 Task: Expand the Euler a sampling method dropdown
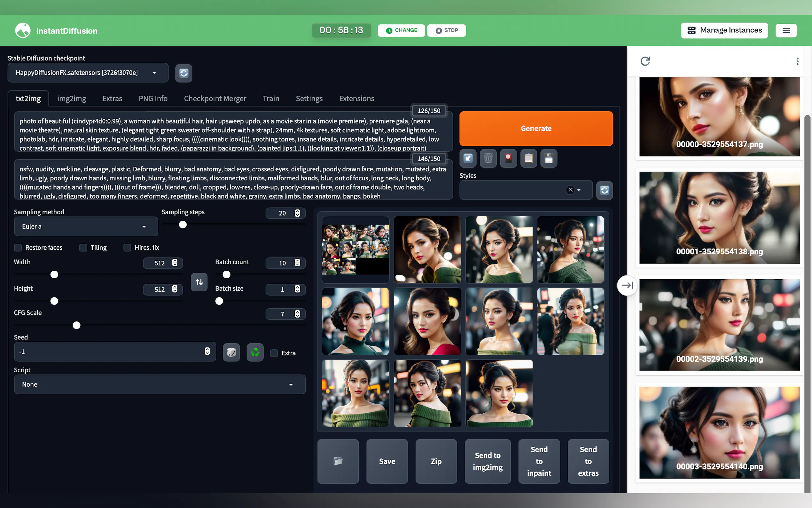pyautogui.click(x=86, y=226)
